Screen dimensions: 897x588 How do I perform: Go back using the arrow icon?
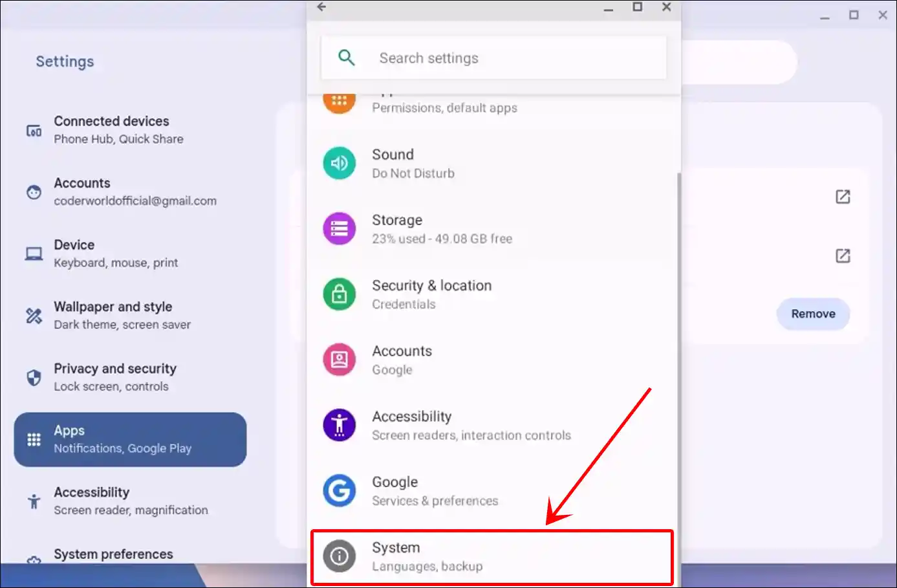[321, 7]
